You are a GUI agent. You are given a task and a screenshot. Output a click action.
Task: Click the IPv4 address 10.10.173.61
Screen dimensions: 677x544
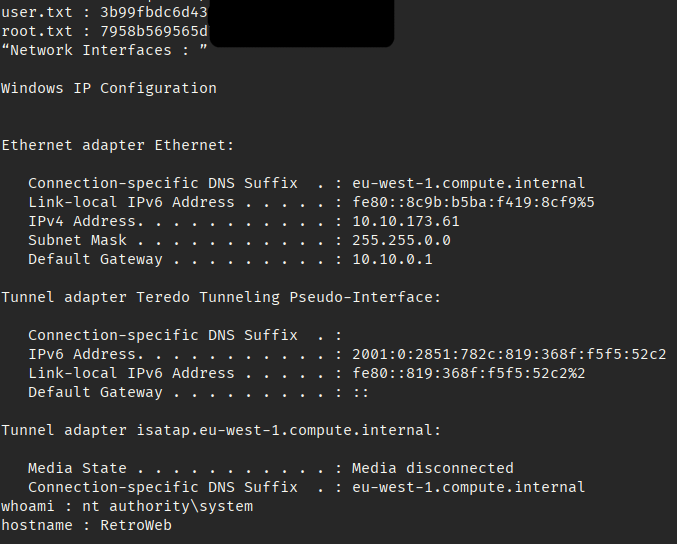(x=405, y=221)
